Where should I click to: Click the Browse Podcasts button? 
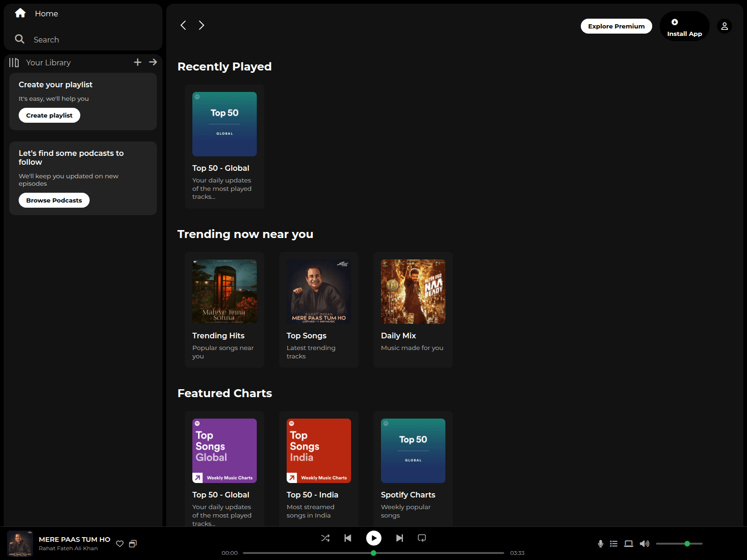click(x=54, y=200)
